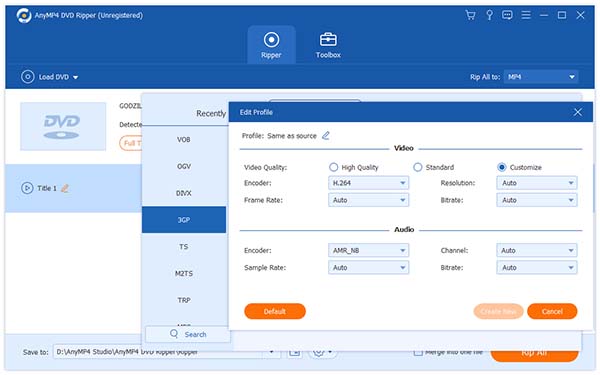
Task: Select the M2TS format
Action: (184, 273)
